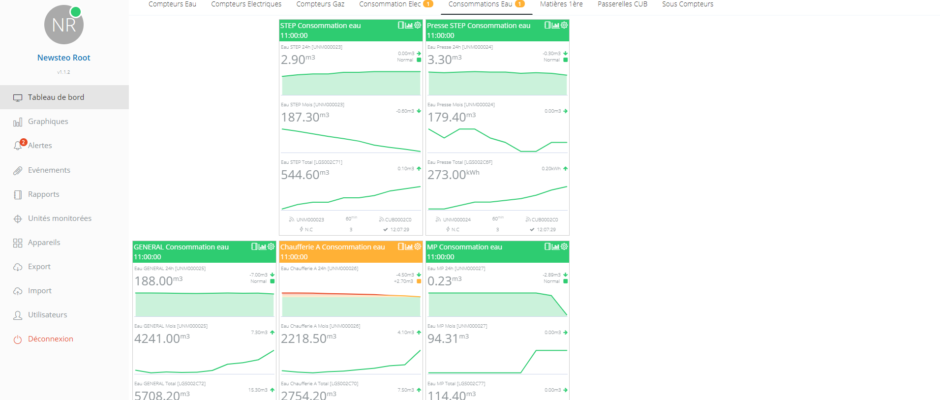Click the NR user avatar

tap(64, 25)
